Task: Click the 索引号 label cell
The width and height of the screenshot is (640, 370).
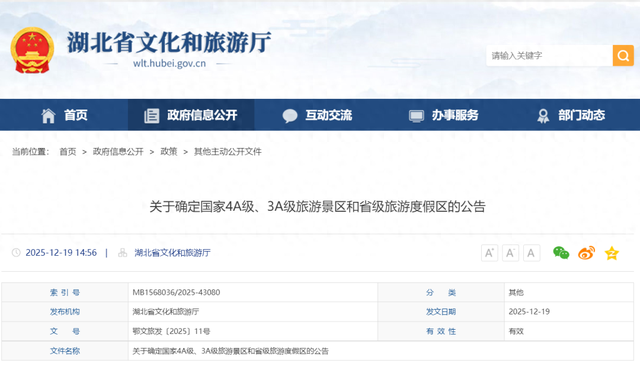Action: tap(65, 292)
